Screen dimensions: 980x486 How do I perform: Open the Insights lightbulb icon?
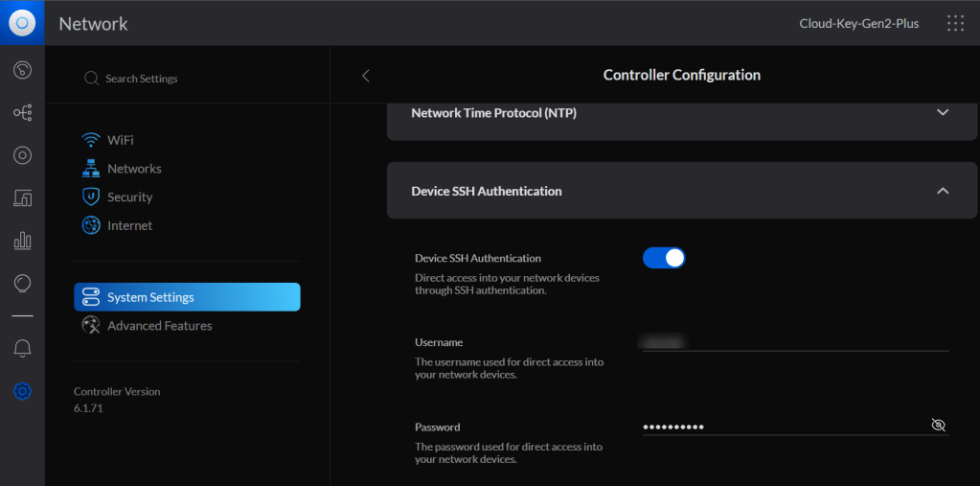[x=22, y=283]
